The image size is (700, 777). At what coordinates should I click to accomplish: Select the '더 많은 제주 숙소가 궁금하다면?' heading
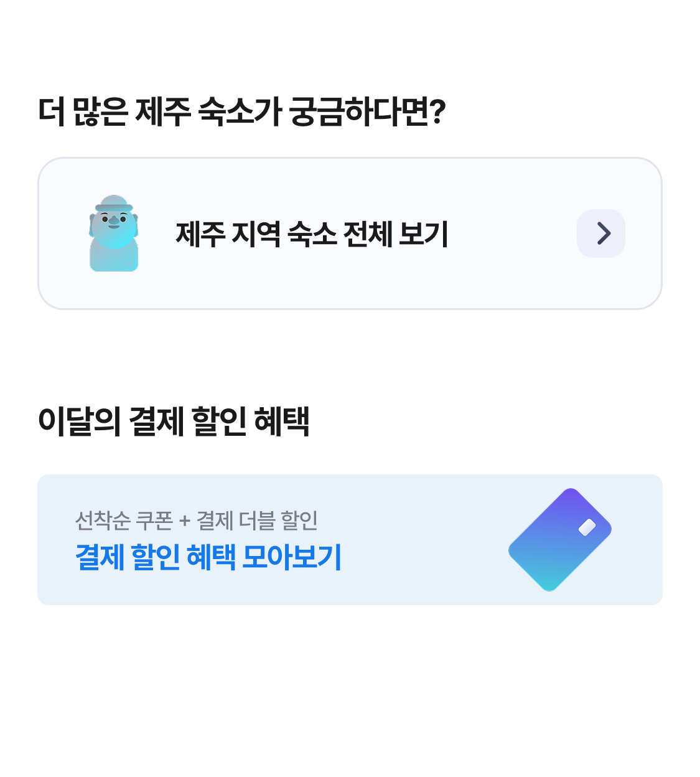click(242, 112)
